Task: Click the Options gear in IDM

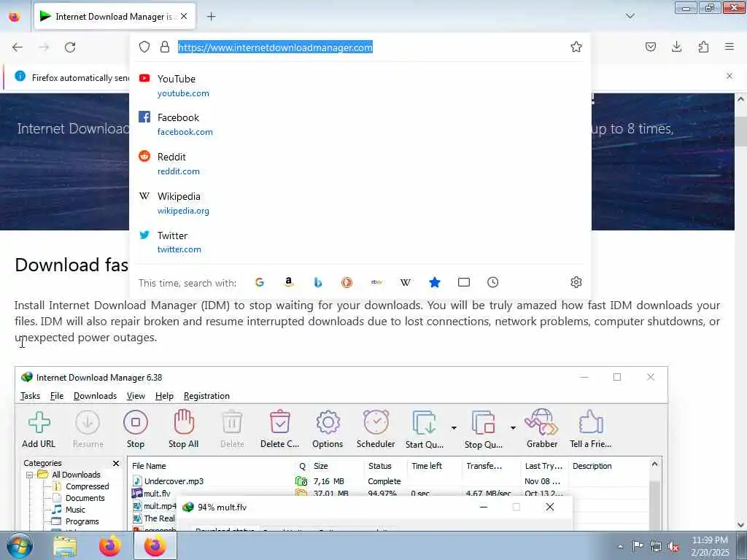Action: click(x=328, y=422)
